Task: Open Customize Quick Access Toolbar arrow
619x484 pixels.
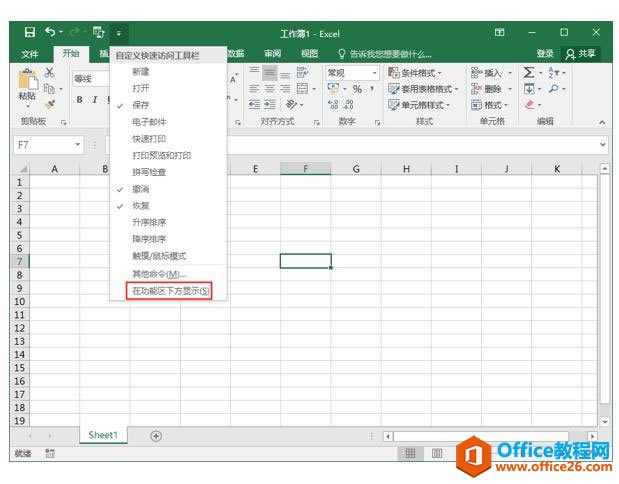Action: pos(119,33)
